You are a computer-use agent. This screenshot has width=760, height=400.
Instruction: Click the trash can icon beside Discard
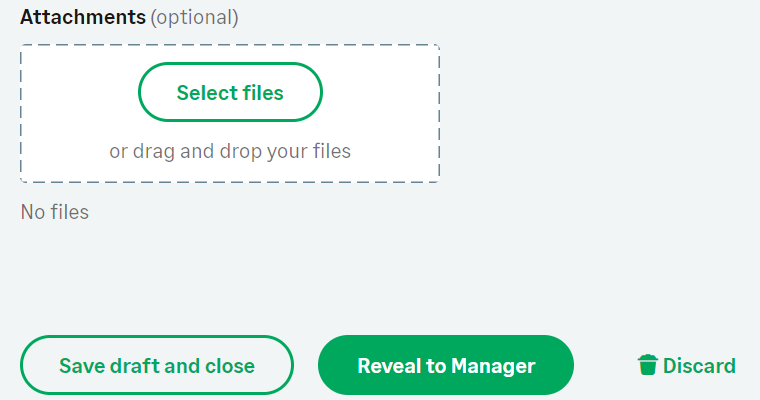click(648, 365)
